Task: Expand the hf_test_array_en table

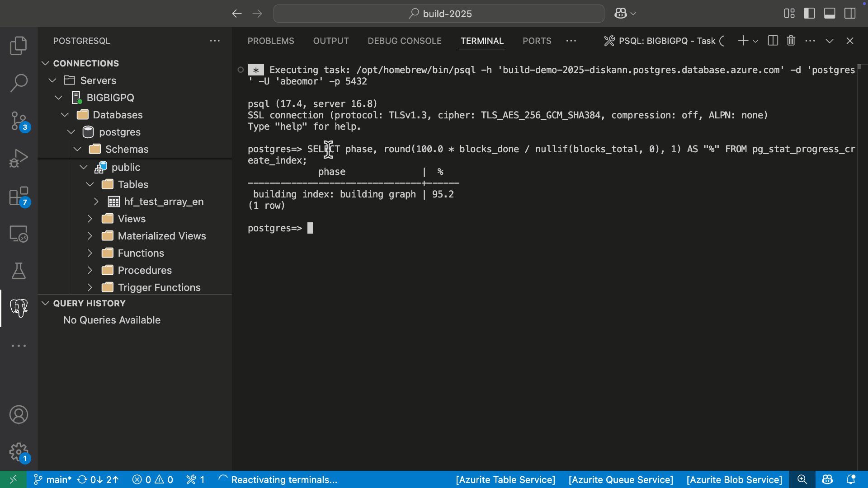Action: tap(96, 202)
